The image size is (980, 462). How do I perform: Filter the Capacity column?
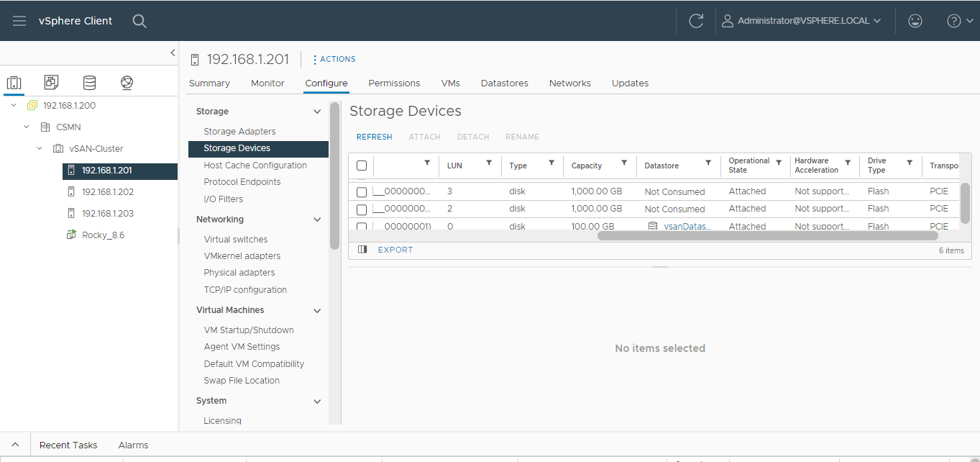click(x=624, y=163)
